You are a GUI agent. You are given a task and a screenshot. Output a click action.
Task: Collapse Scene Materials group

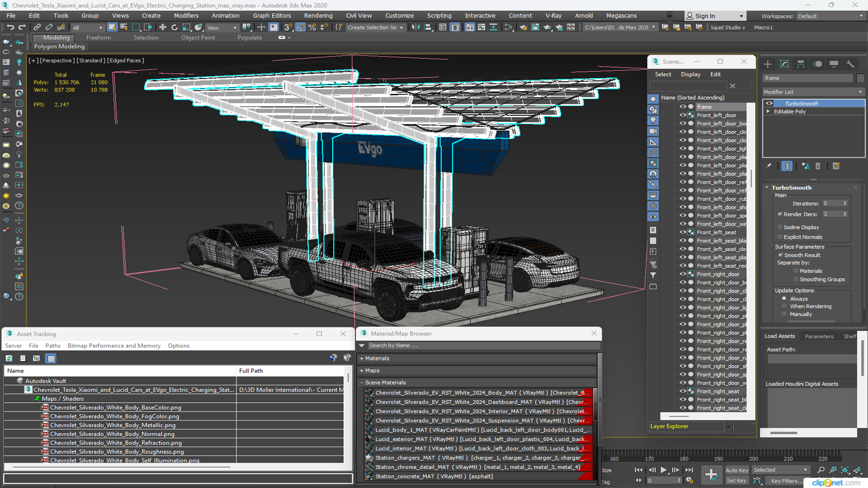coord(362,383)
